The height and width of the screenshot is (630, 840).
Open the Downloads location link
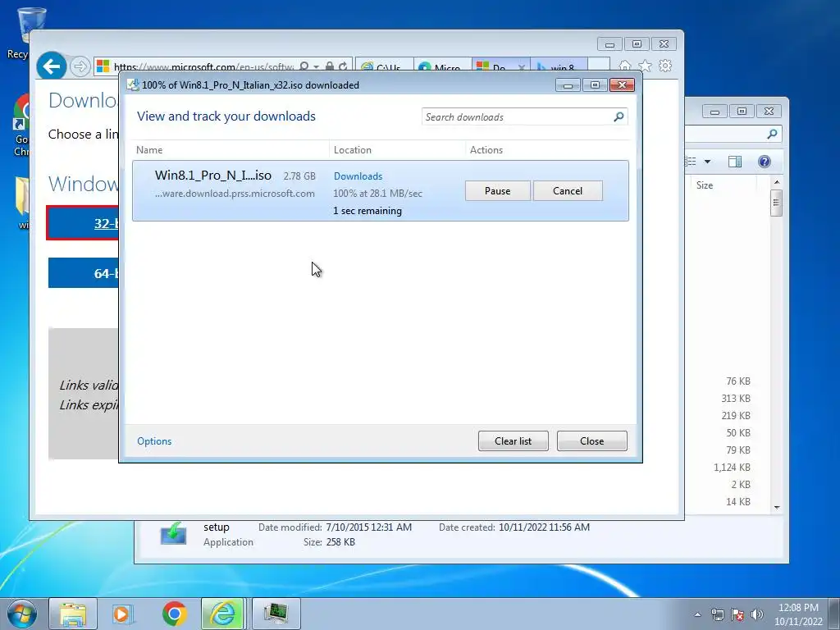358,176
